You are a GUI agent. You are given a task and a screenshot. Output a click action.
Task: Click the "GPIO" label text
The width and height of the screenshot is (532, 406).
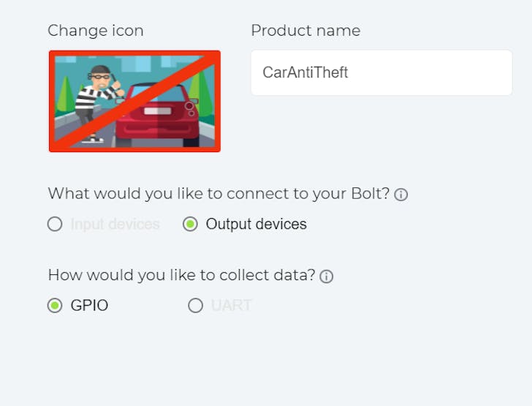point(89,306)
